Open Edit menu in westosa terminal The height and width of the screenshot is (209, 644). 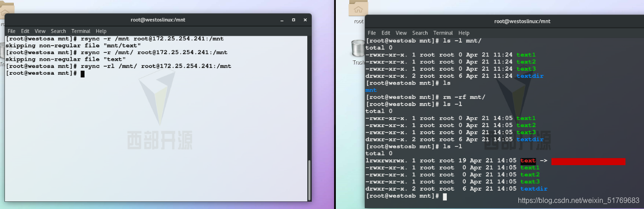pos(25,31)
